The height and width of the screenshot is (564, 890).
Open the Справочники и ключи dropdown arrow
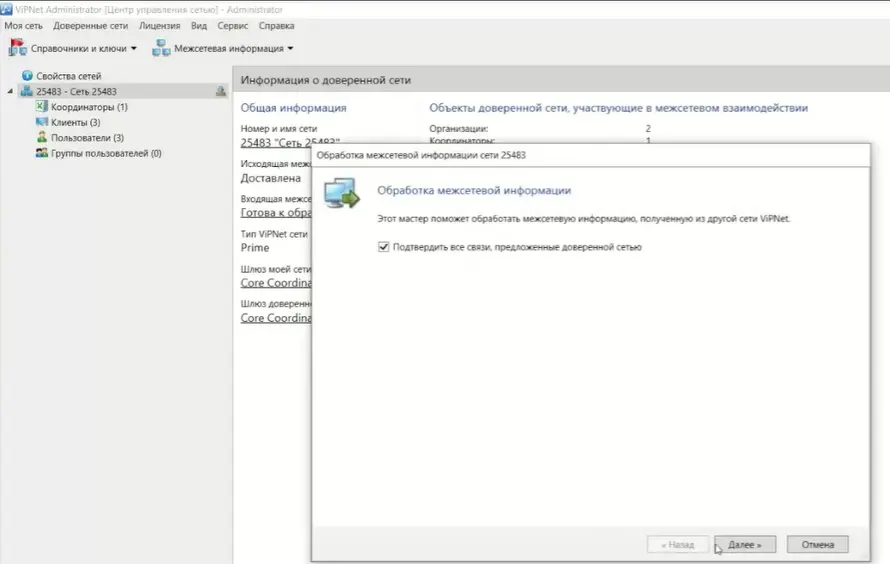(134, 48)
